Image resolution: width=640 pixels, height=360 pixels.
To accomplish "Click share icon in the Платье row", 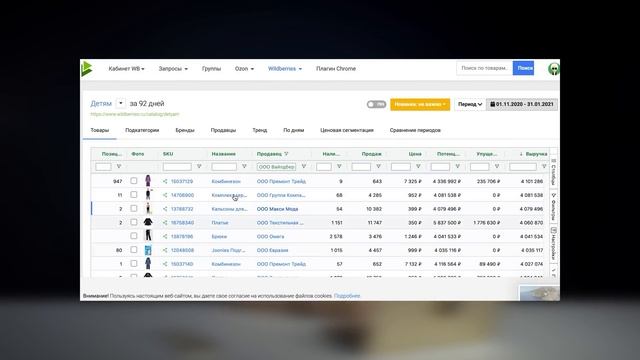I will coord(165,223).
